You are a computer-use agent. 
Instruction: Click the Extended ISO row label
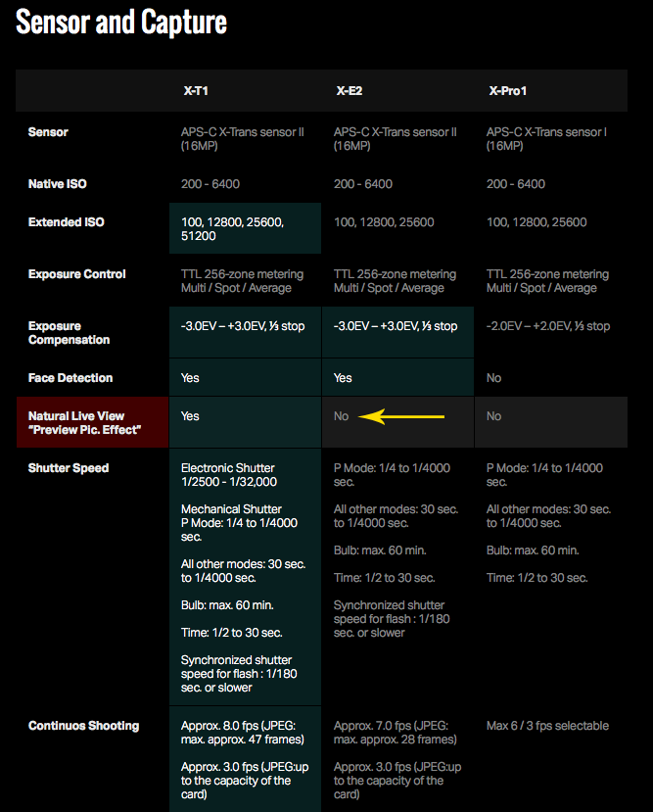tap(66, 222)
